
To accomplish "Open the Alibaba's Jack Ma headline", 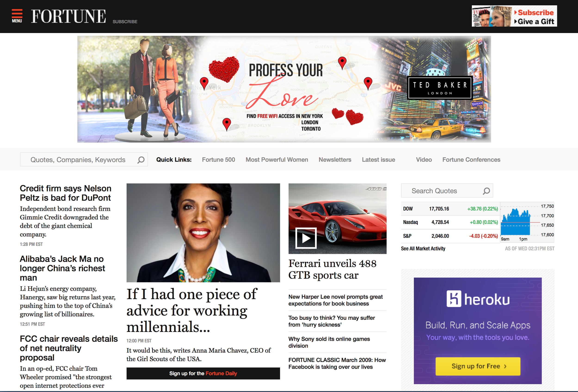I will pos(62,268).
